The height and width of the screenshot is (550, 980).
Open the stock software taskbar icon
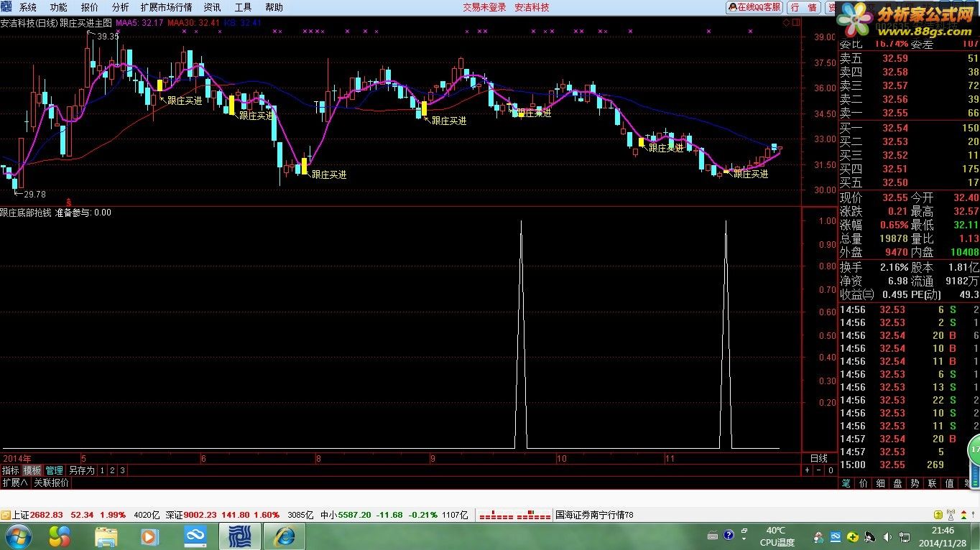click(239, 536)
